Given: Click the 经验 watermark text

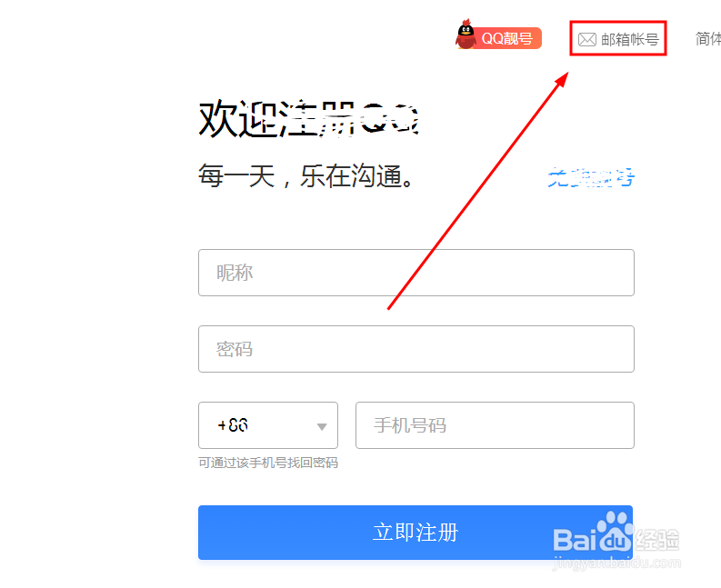Looking at the screenshot, I should [x=657, y=540].
